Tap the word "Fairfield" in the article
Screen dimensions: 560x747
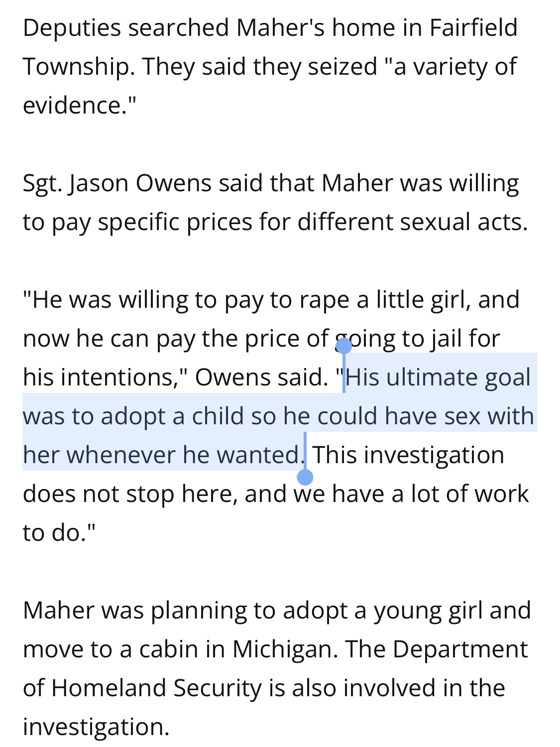tap(473, 27)
